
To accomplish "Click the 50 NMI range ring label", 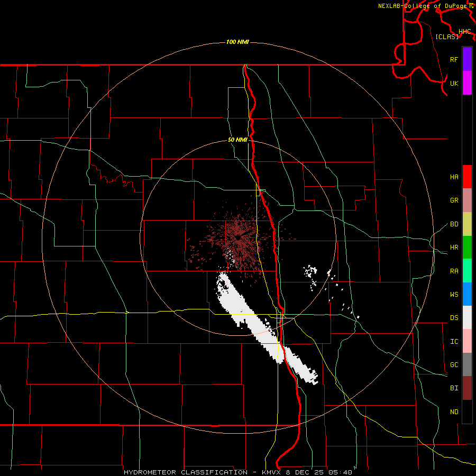I will coord(237,140).
